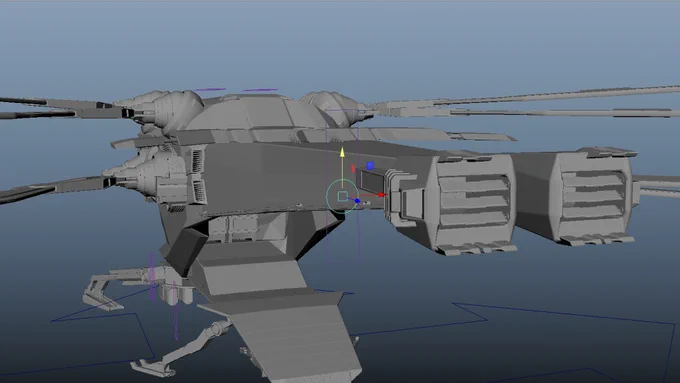Click the manipulator's center square handle

coord(343,196)
